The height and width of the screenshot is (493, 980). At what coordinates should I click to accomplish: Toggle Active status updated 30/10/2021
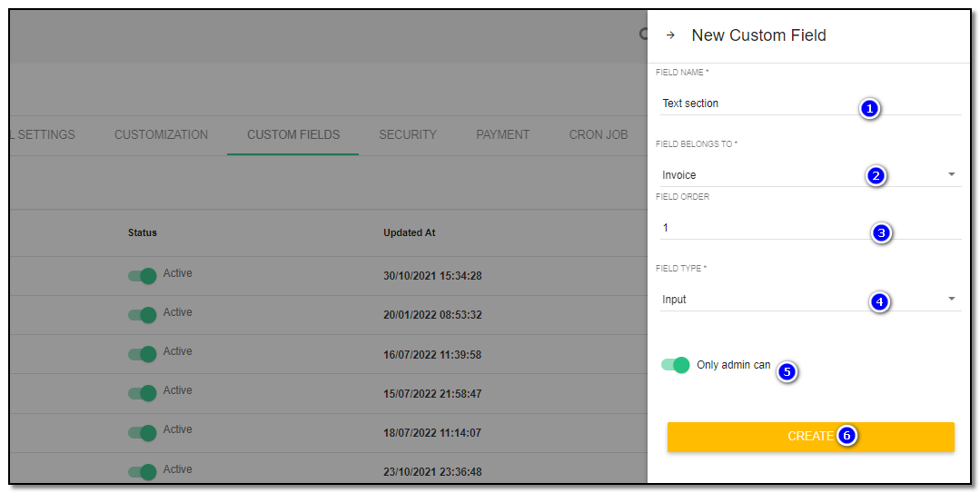tap(143, 276)
